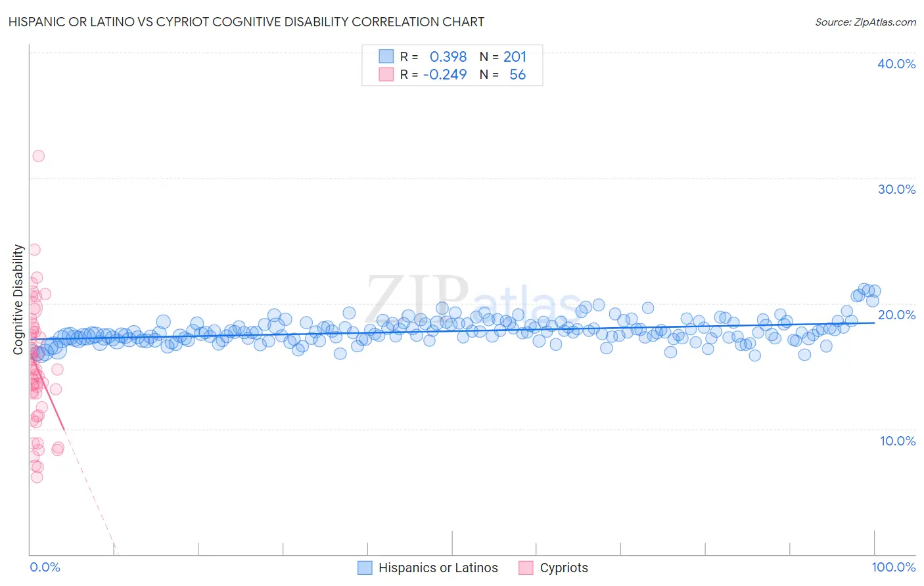The width and height of the screenshot is (924, 586).
Task: Click the Cognitive Disability axis title
Action: (x=18, y=300)
